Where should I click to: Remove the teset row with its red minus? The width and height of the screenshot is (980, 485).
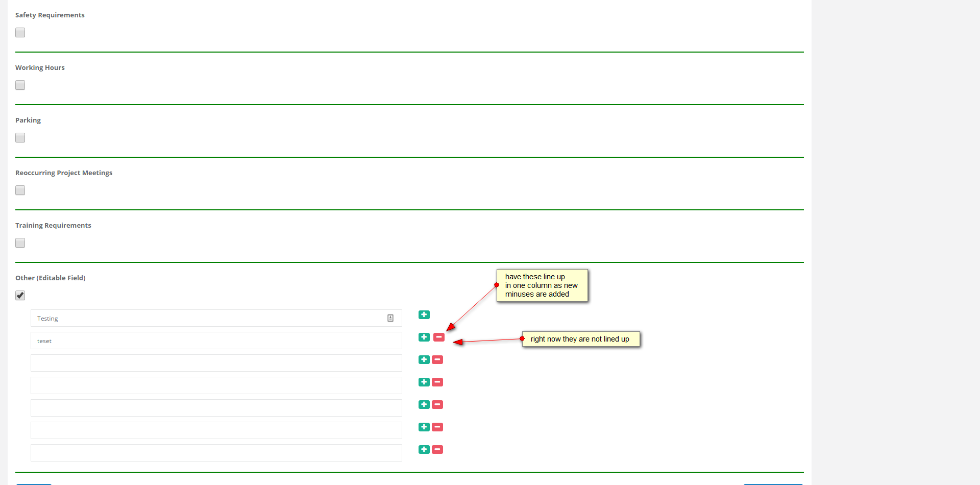439,337
